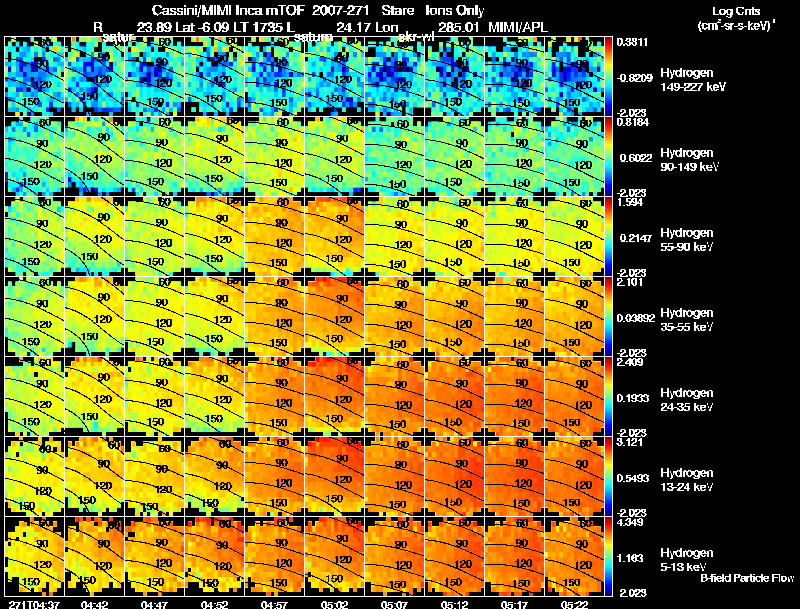Click the '05:22' time label

coord(574,604)
